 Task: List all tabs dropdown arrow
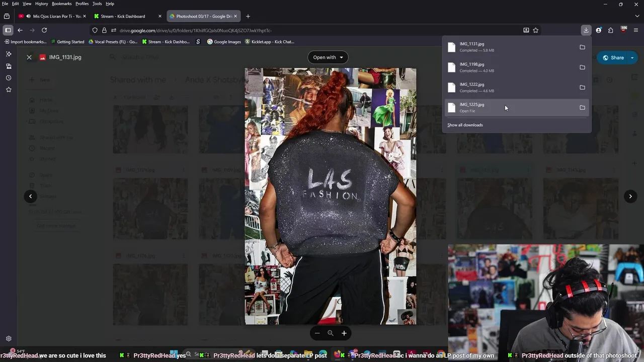coord(636,16)
